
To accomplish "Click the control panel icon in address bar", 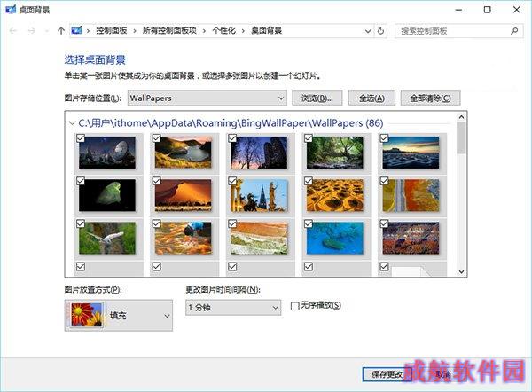I will (76, 30).
